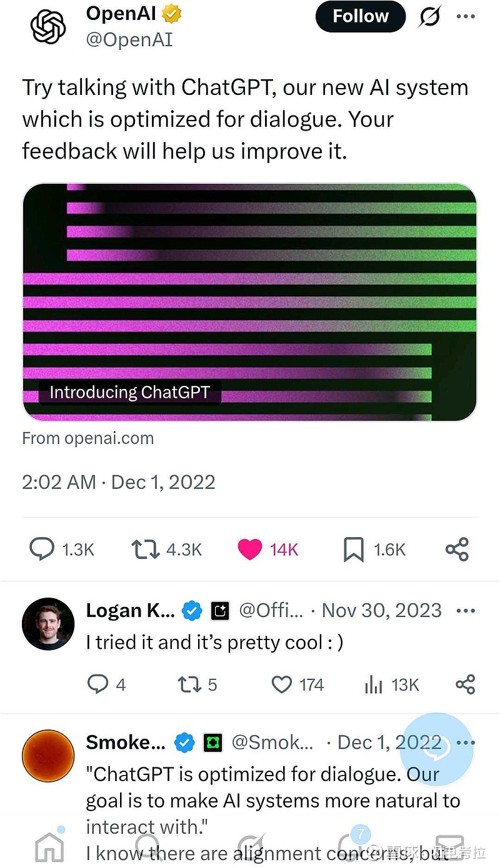Share the OpenAI post
Viewport: 500px width, 868px height.
point(457,549)
